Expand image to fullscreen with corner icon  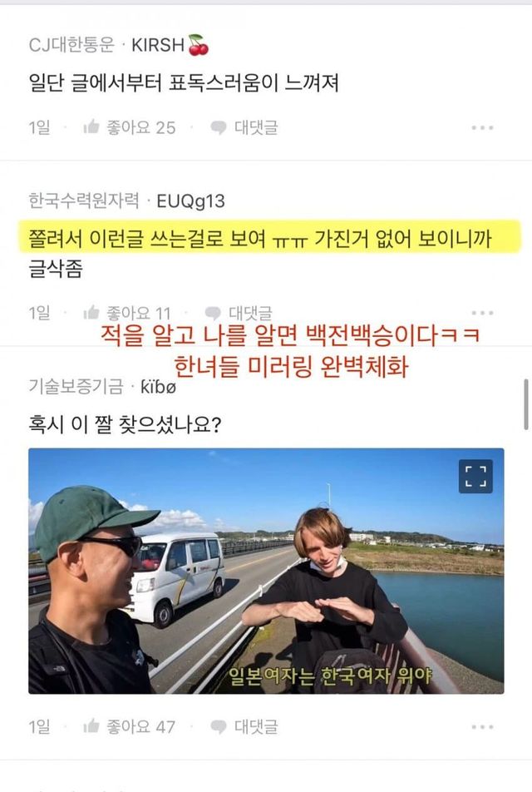tap(475, 477)
